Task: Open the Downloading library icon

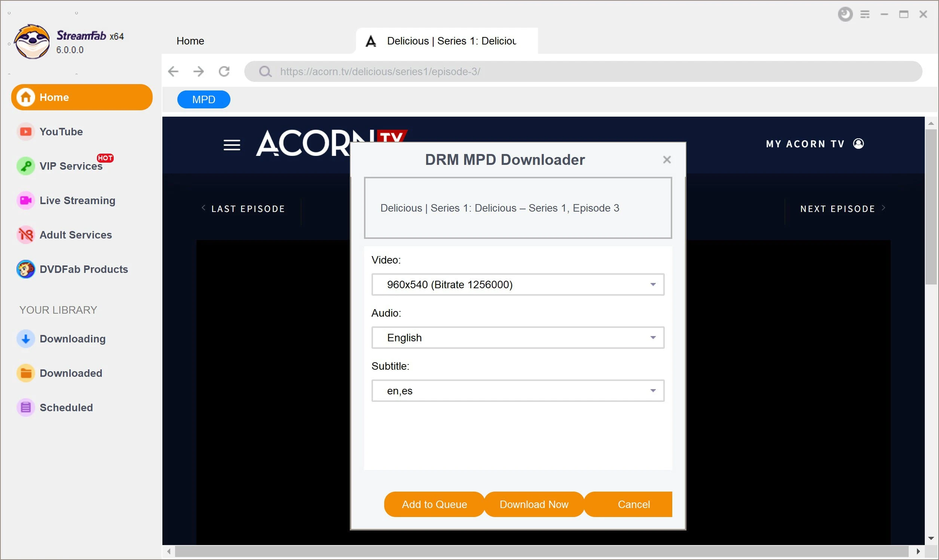Action: tap(25, 339)
